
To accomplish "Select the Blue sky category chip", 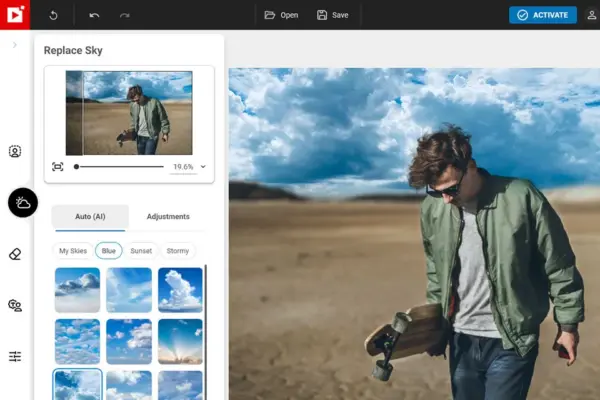I will coord(109,251).
